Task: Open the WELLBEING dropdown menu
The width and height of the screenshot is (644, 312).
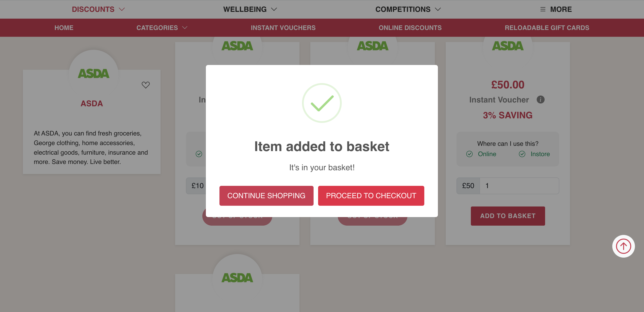Action: click(250, 9)
